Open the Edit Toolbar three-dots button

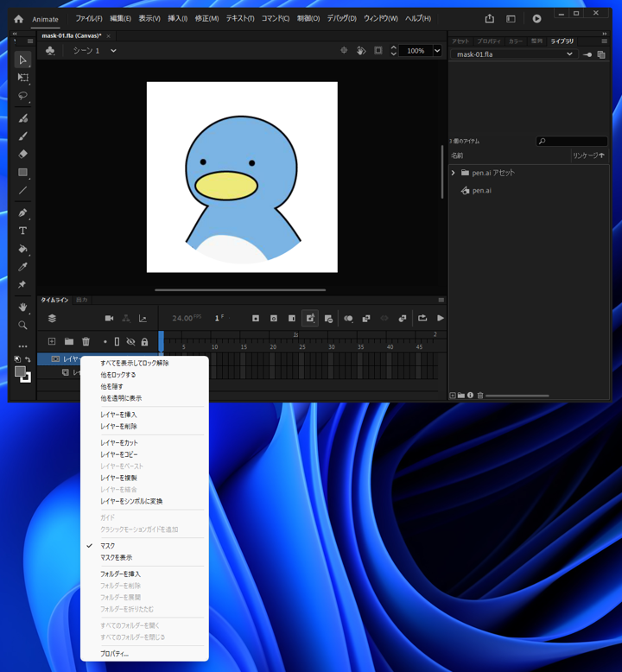click(22, 346)
